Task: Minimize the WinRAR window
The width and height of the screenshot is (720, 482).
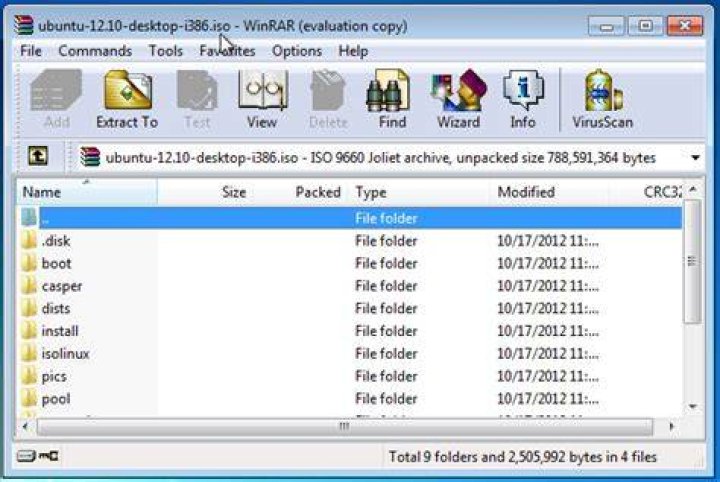Action: point(606,26)
